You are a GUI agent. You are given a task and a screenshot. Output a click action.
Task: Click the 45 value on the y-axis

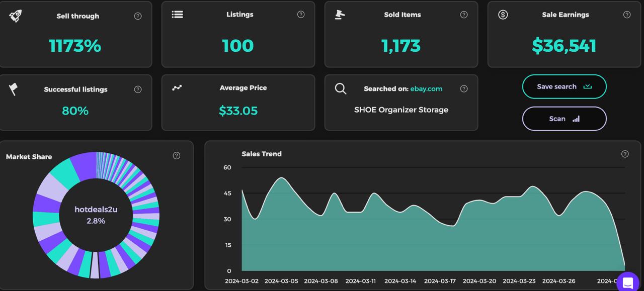point(227,193)
